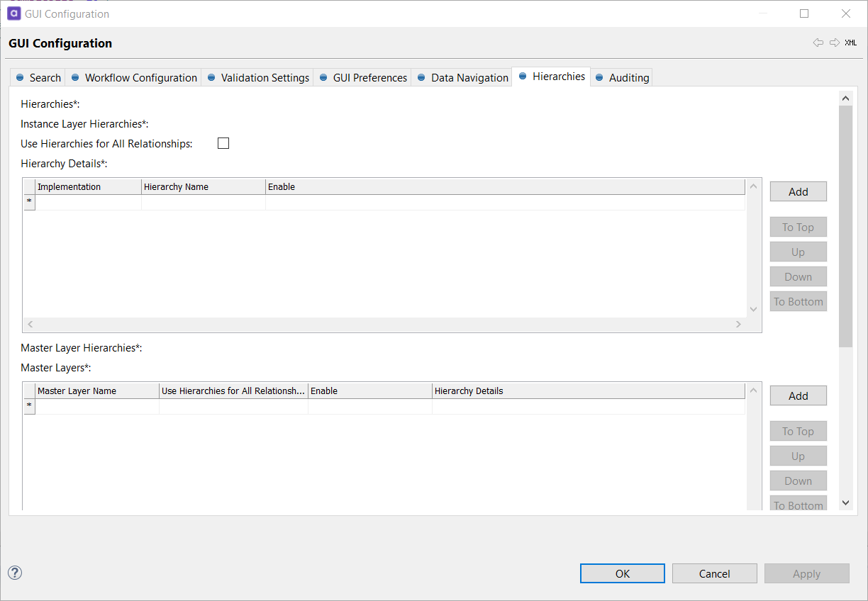
Task: Select the Implementation column header
Action: [x=87, y=186]
